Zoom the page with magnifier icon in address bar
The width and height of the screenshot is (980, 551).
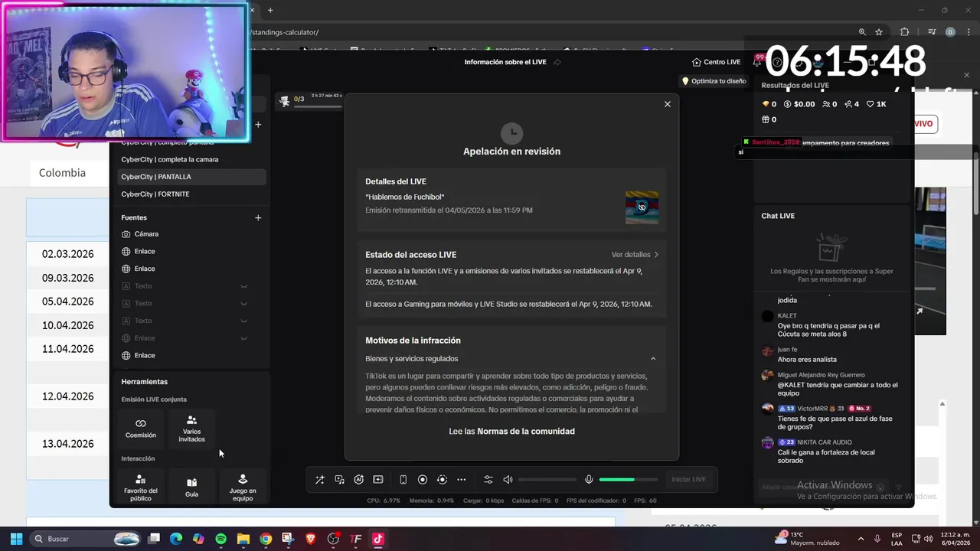click(862, 32)
